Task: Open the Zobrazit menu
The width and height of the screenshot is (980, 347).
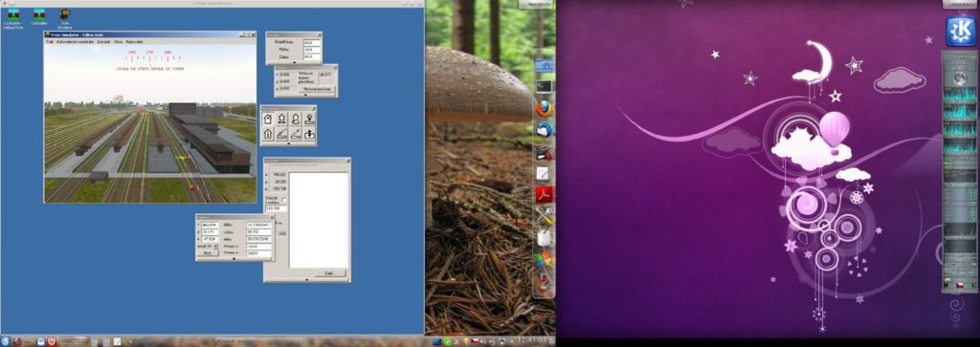Action: 103,41
